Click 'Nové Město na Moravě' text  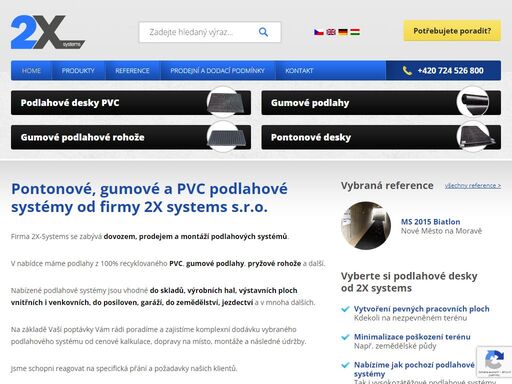point(441,231)
